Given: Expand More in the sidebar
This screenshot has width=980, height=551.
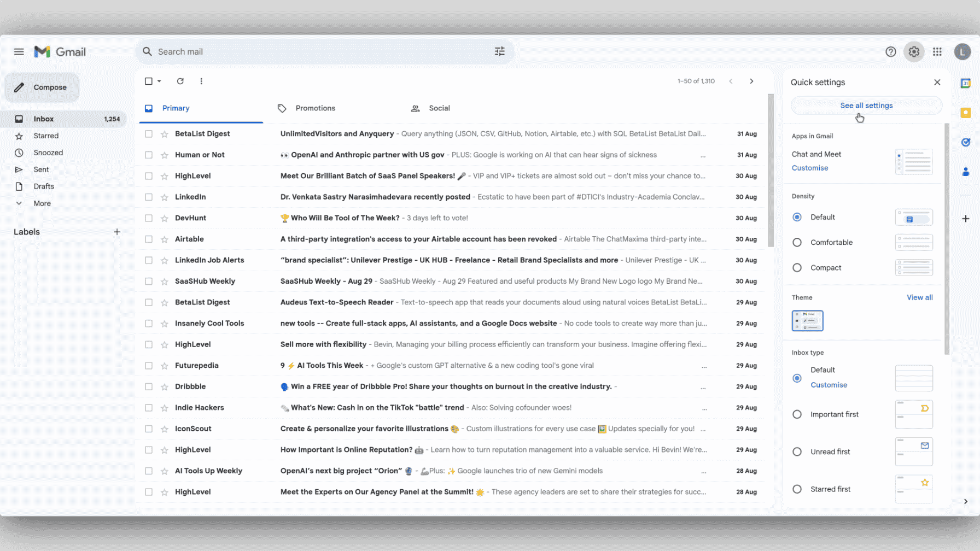Looking at the screenshot, I should (x=42, y=203).
